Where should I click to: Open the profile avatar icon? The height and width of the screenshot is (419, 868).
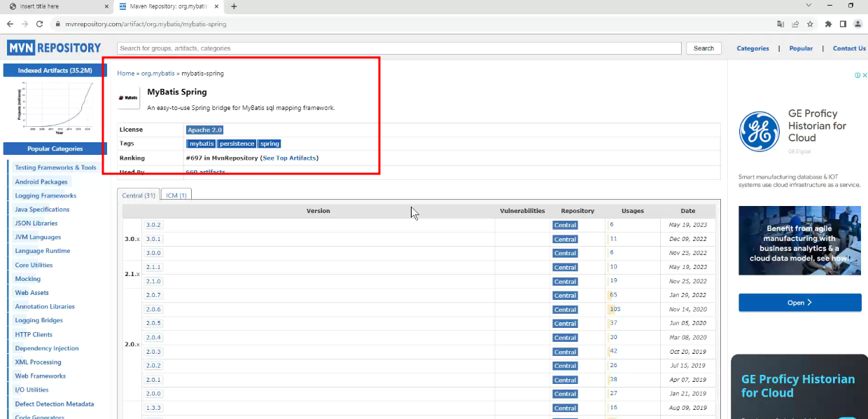coord(857,24)
